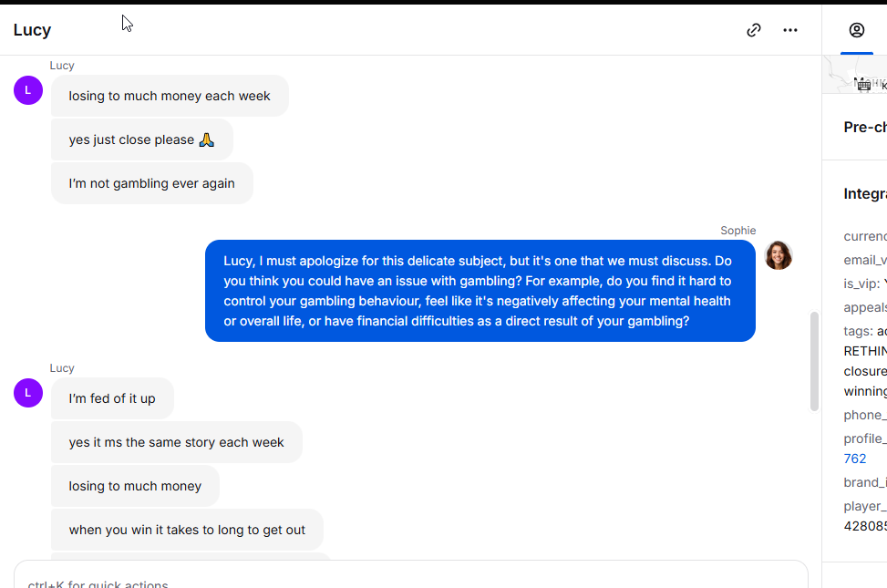This screenshot has width=887, height=588.
Task: Expand the Integrations section heading
Action: 865,194
